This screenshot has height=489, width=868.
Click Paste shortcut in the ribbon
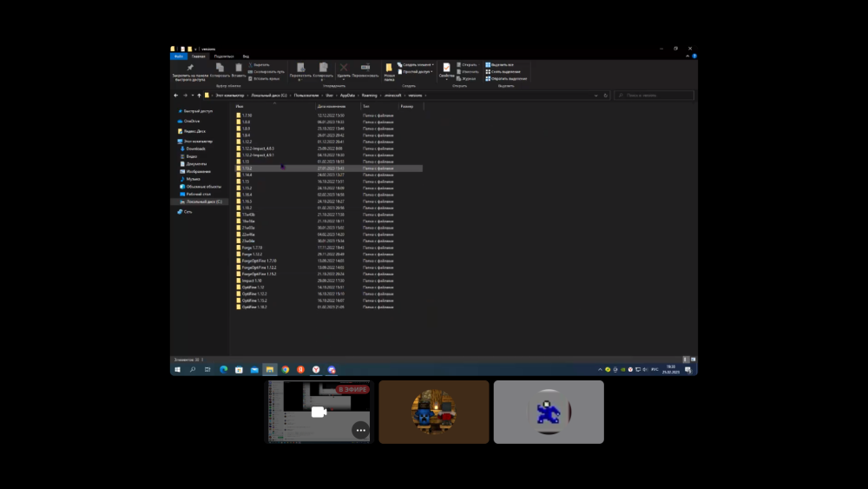[x=264, y=79]
